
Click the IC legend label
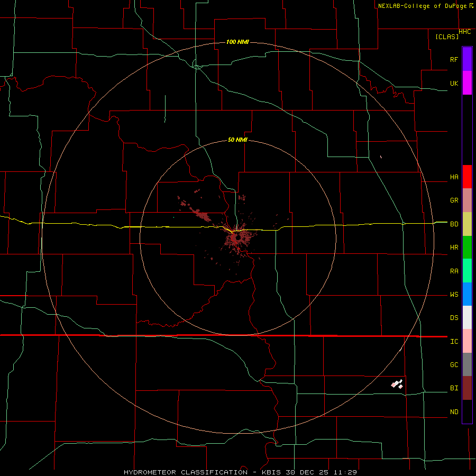[x=454, y=342]
